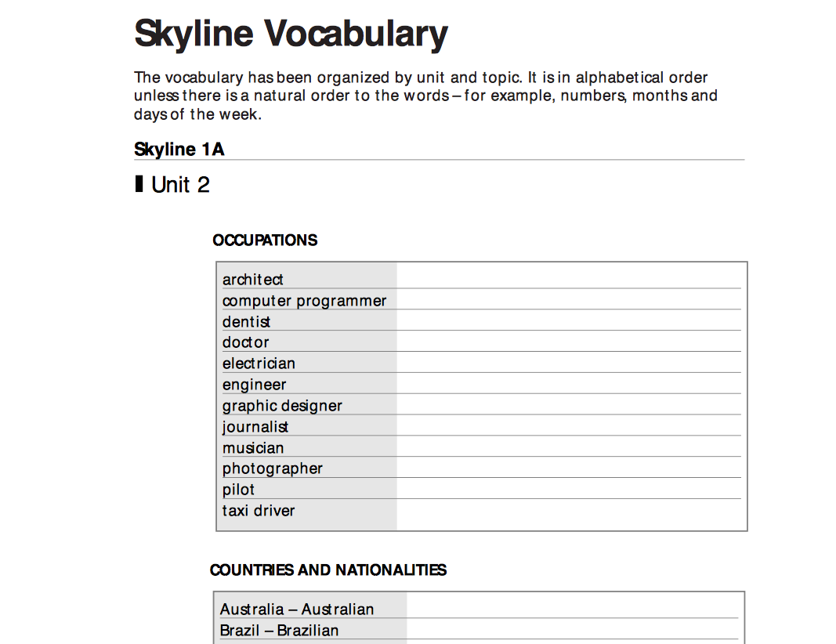Click the word 'journalist'
Viewport: 836px width, 644px height.
click(255, 426)
